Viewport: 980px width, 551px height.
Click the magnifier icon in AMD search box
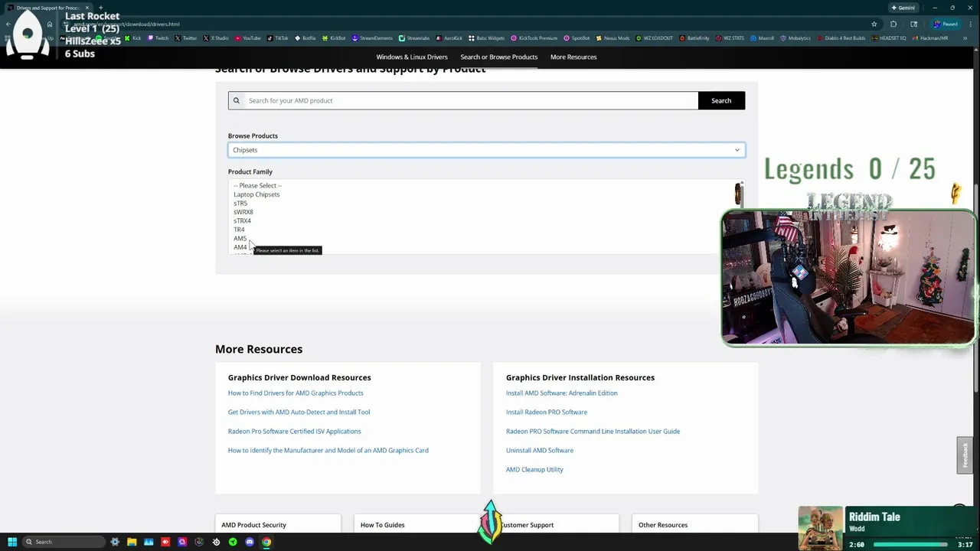pyautogui.click(x=237, y=100)
